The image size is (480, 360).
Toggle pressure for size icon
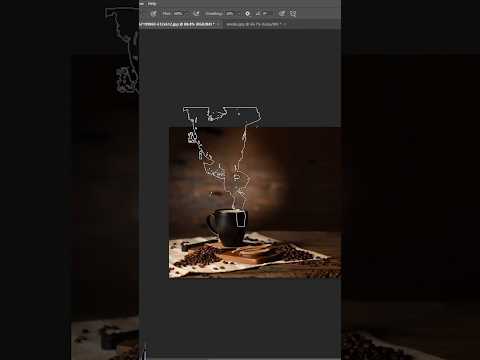282,14
